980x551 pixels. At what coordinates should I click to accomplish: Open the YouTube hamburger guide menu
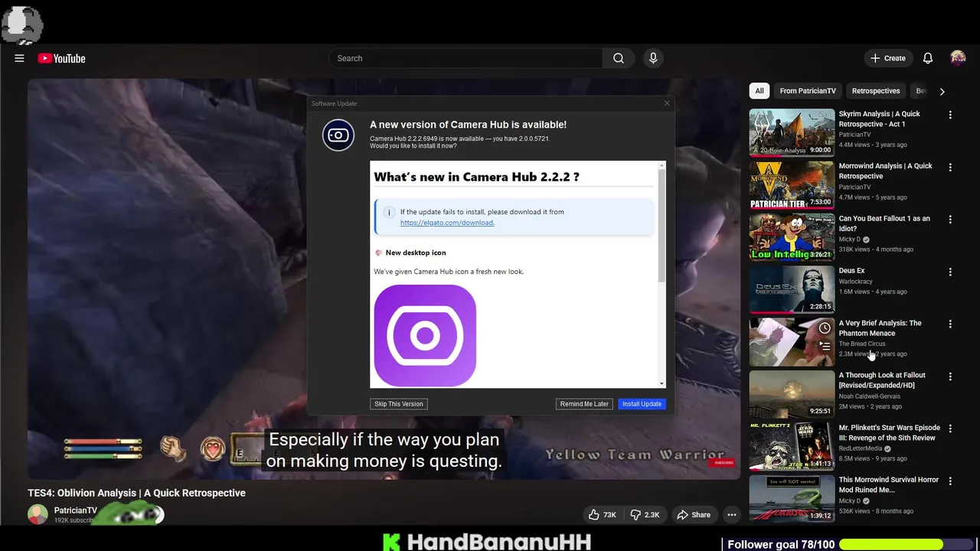[x=19, y=58]
